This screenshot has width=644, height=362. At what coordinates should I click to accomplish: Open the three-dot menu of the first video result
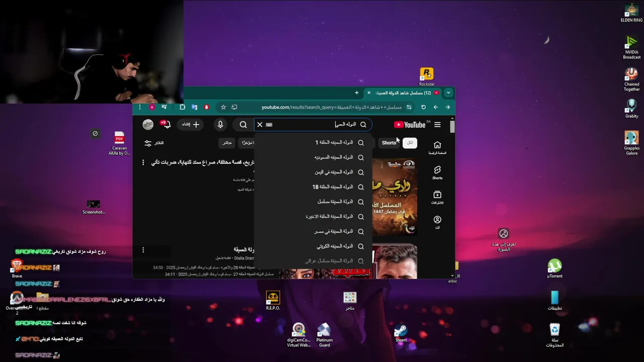click(x=143, y=162)
